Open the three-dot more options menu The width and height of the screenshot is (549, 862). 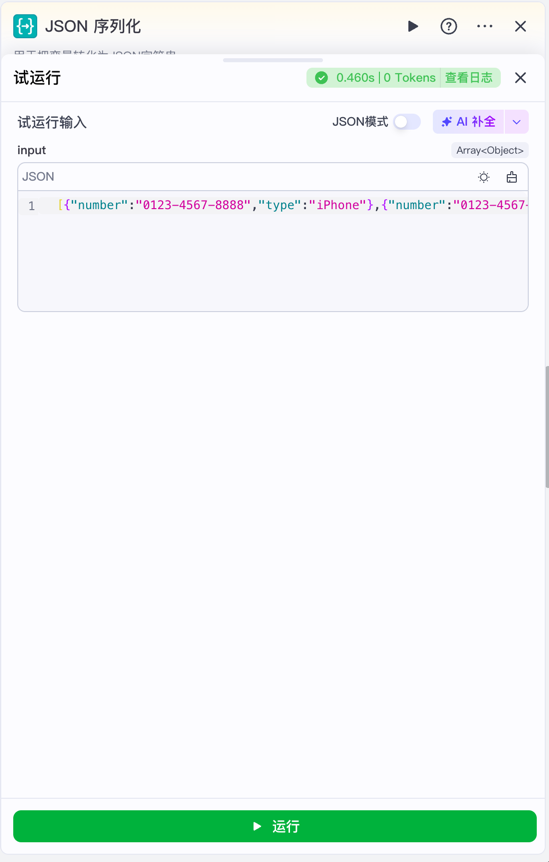[484, 26]
